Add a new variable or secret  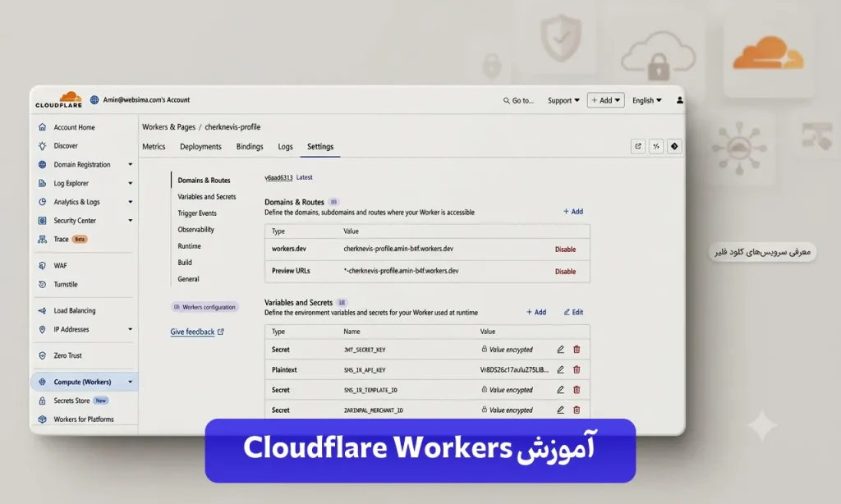pos(535,312)
